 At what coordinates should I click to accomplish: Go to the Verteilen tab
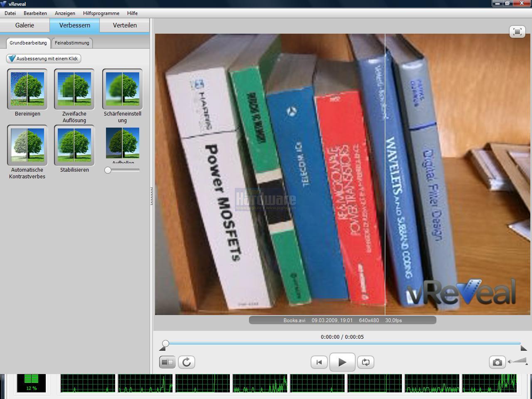click(125, 25)
